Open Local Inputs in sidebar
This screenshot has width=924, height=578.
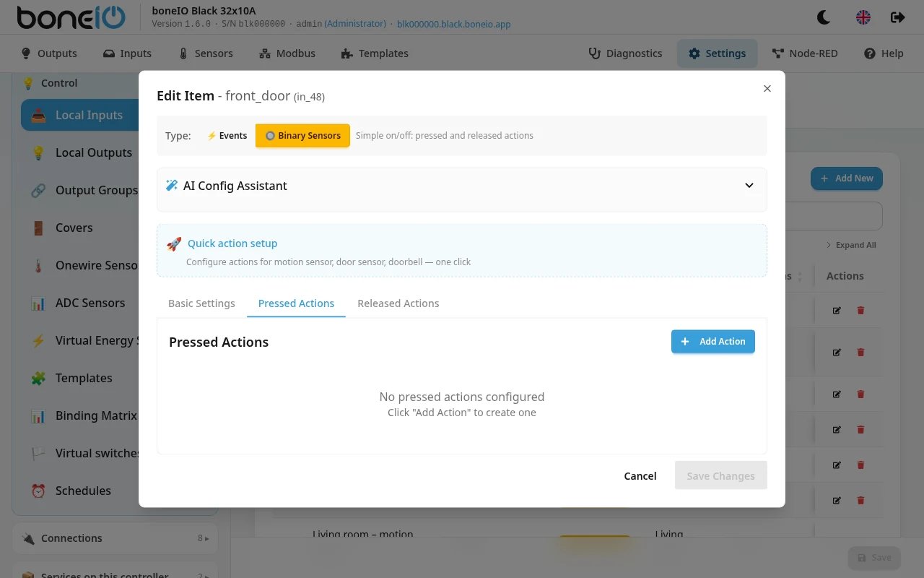[79, 115]
